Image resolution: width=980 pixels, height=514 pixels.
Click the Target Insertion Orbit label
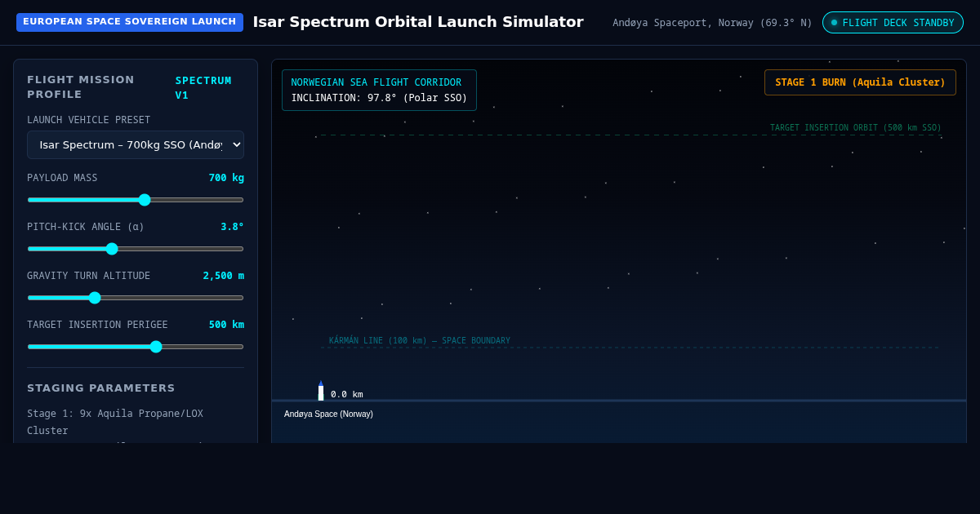(x=856, y=128)
